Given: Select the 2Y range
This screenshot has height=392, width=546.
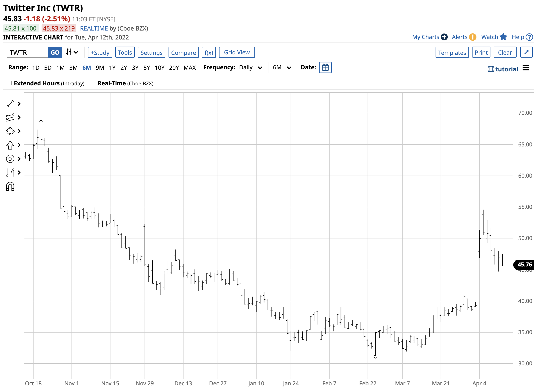Looking at the screenshot, I should pos(124,68).
